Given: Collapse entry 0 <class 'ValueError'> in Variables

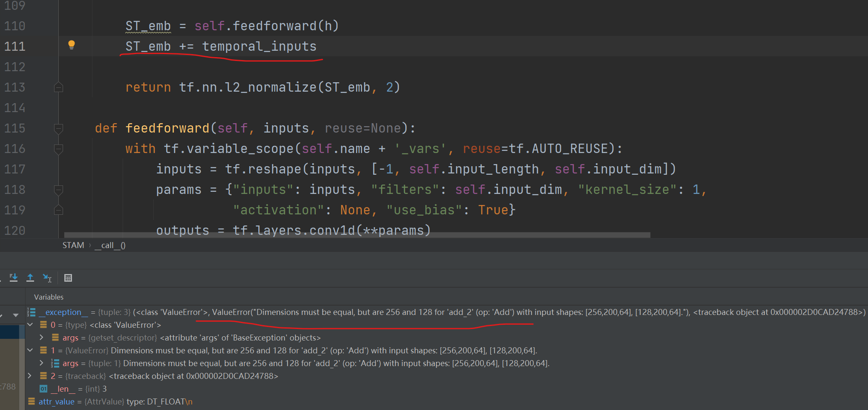Looking at the screenshot, I should tap(30, 324).
